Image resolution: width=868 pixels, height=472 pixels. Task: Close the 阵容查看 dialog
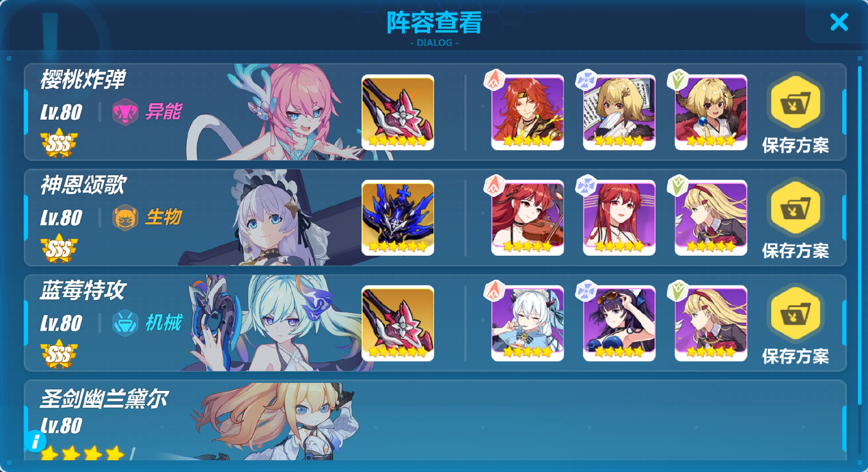839,22
